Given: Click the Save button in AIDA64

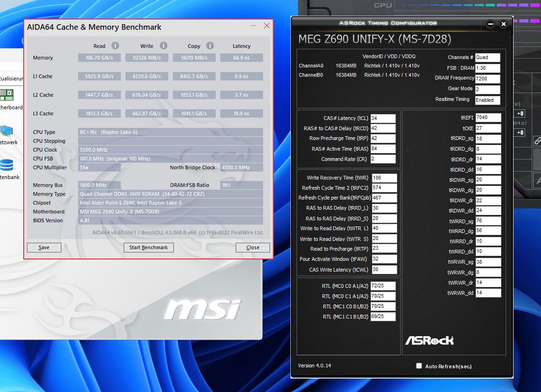Looking at the screenshot, I should (x=44, y=247).
